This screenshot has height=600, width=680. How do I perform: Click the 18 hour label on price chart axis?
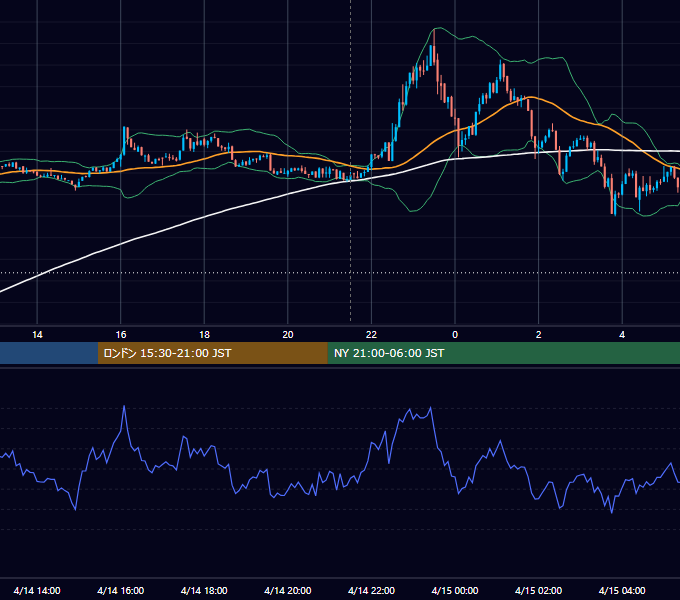pos(204,335)
